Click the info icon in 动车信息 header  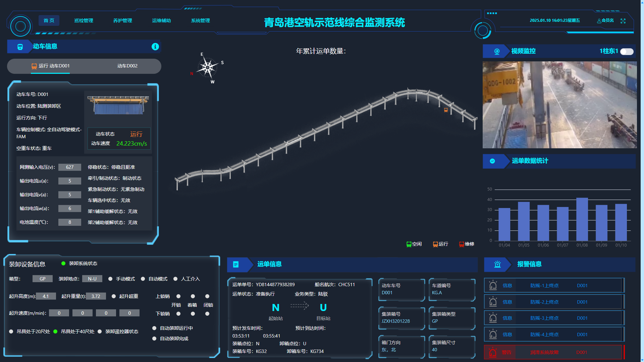click(x=155, y=47)
